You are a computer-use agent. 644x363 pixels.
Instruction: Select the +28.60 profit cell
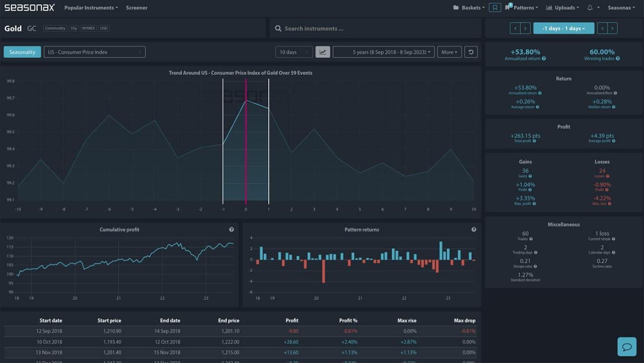point(291,342)
